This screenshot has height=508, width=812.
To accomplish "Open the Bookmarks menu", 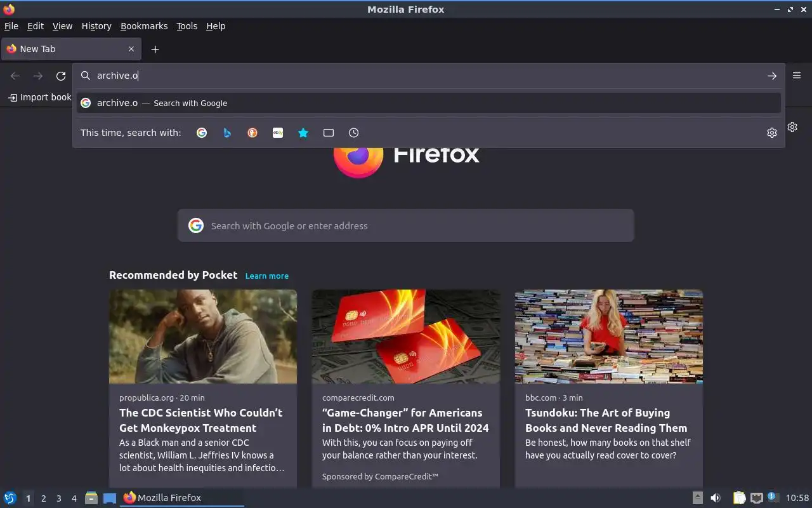I will pos(144,26).
